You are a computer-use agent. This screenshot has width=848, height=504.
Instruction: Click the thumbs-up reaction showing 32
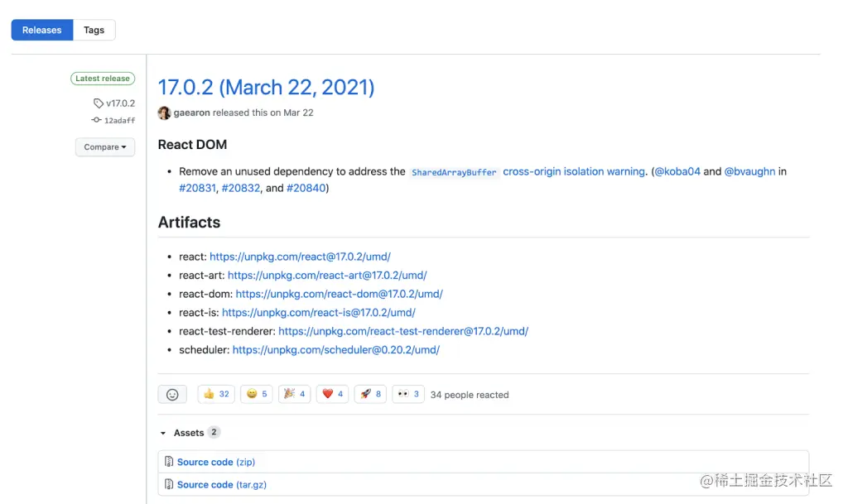pyautogui.click(x=215, y=394)
